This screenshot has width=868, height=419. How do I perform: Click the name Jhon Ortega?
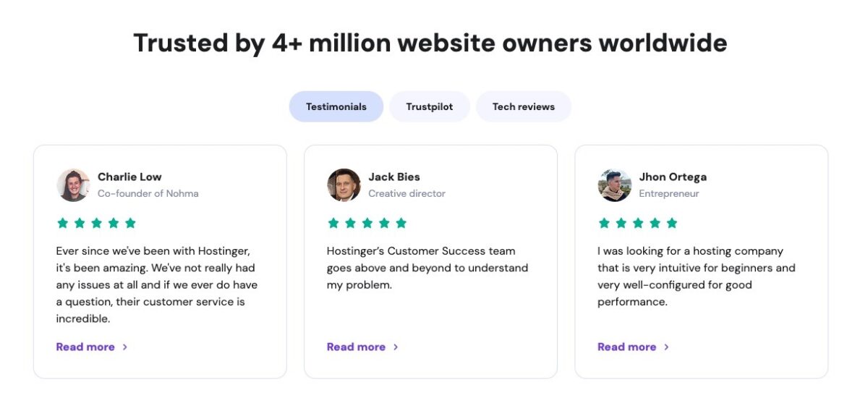pos(675,177)
